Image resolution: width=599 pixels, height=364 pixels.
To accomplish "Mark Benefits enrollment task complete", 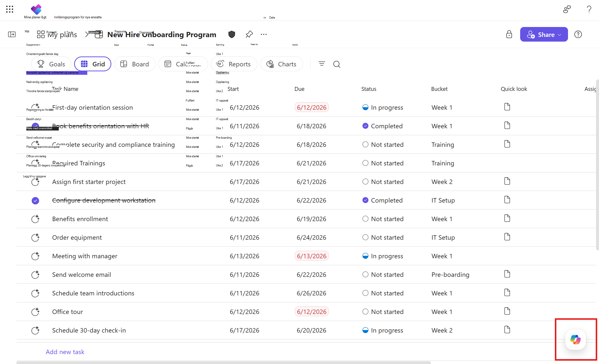I will [35, 219].
